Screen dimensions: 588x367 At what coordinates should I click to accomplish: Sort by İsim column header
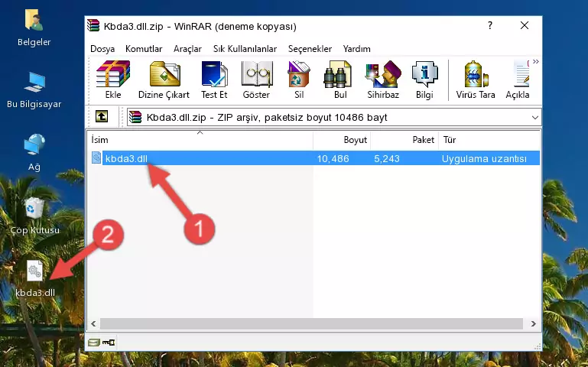[200, 140]
